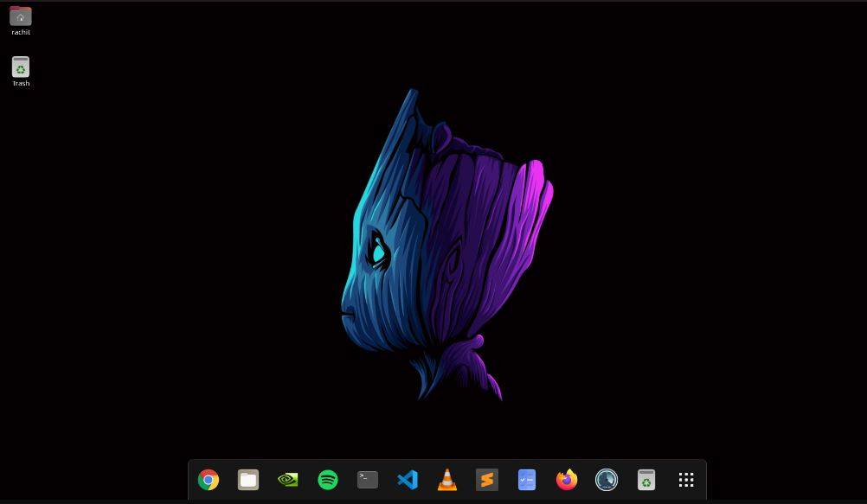Select the rachit home folder on desktop
This screenshot has height=504, width=867.
pyautogui.click(x=21, y=21)
